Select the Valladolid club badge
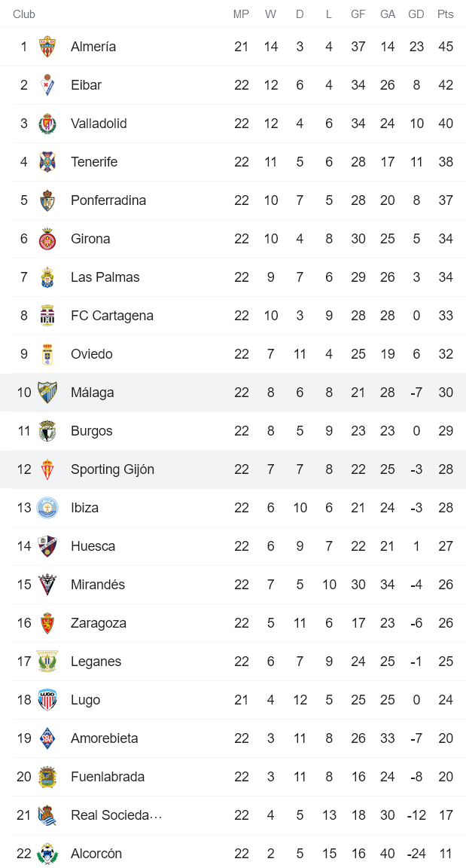466x868 pixels. pyautogui.click(x=47, y=124)
